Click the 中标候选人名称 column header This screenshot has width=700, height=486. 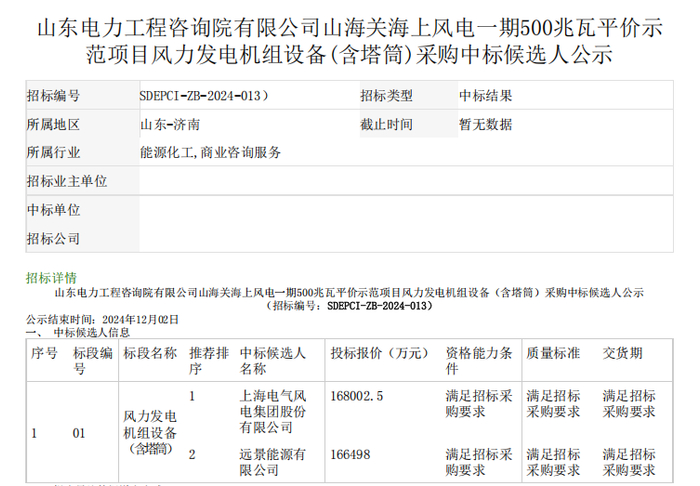click(x=272, y=361)
